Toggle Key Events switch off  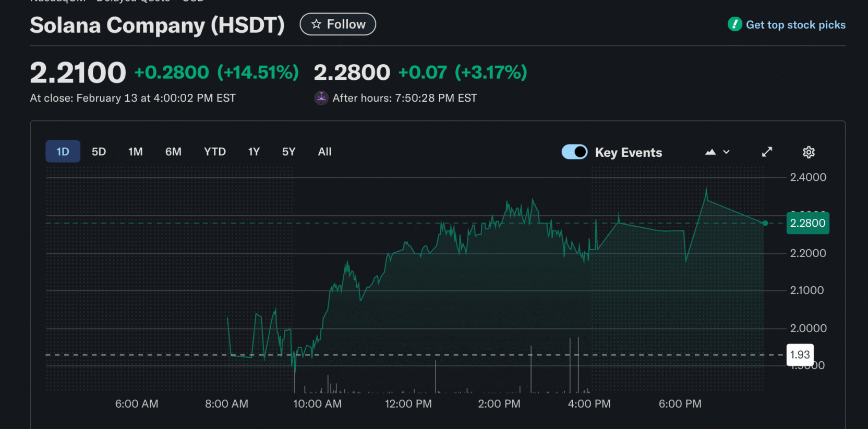pyautogui.click(x=574, y=152)
